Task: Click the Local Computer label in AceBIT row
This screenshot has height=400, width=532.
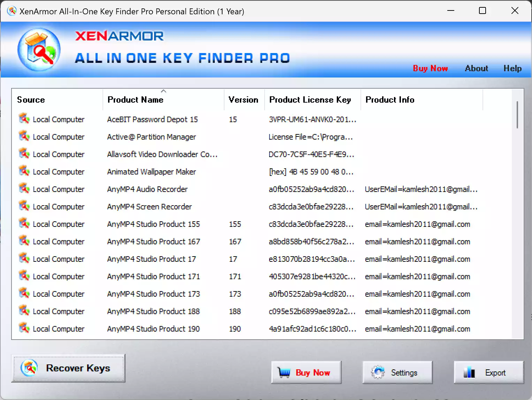Action: (x=59, y=119)
